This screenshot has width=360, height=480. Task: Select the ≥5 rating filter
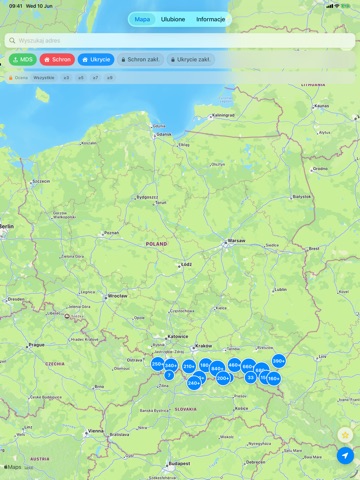point(81,78)
